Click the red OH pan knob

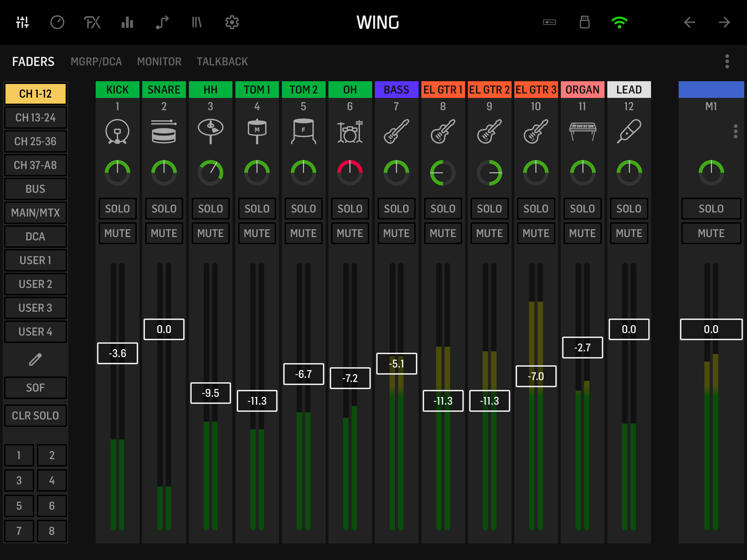350,173
